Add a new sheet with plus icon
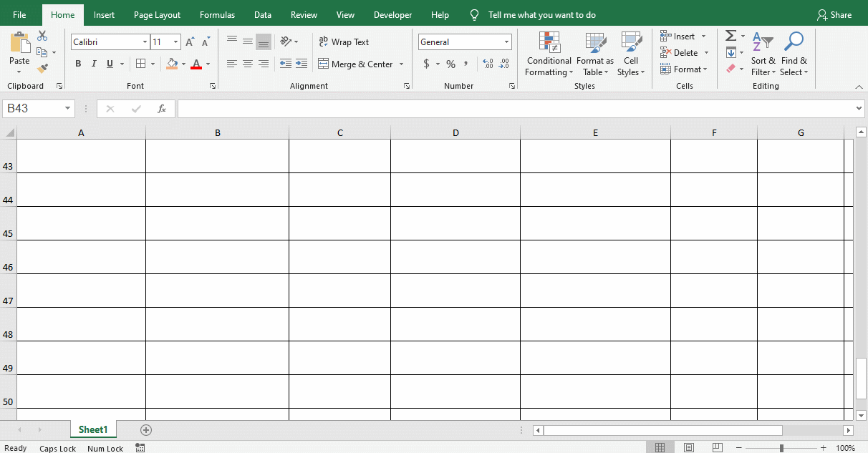 146,430
